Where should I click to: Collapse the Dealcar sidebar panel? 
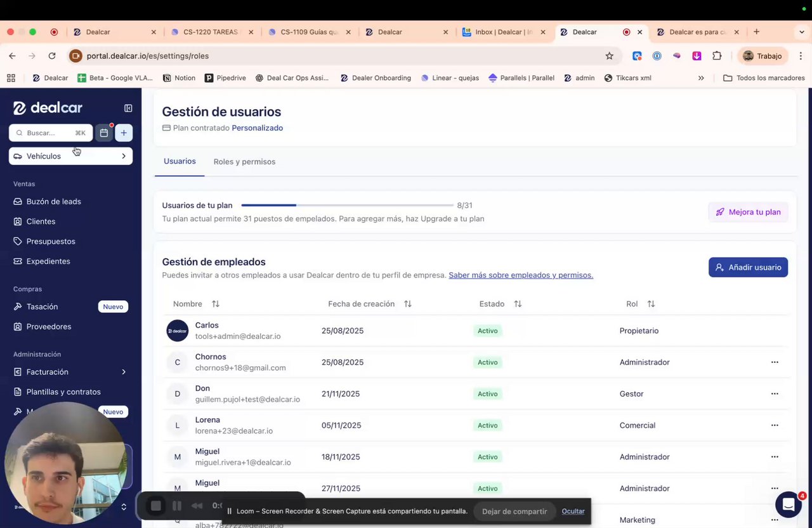[128, 109]
